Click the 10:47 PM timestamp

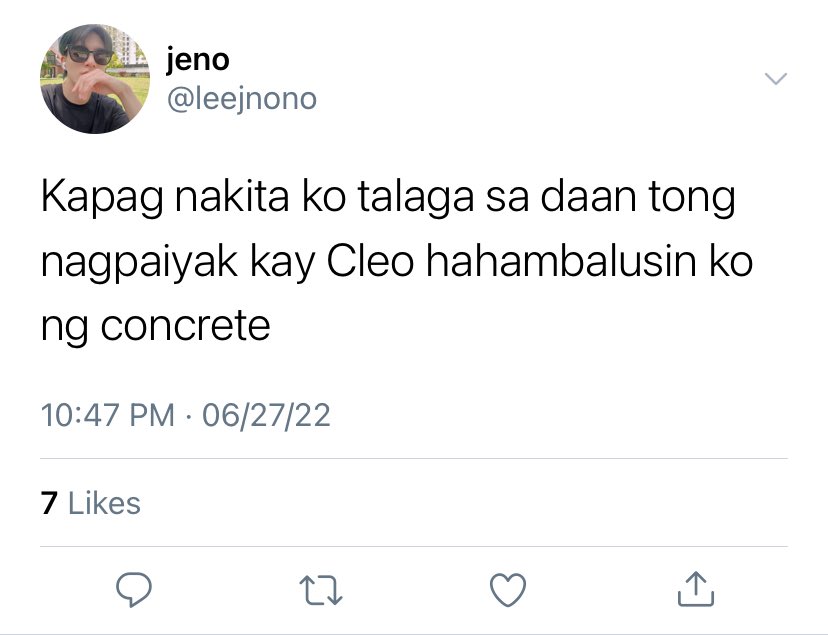pos(108,415)
